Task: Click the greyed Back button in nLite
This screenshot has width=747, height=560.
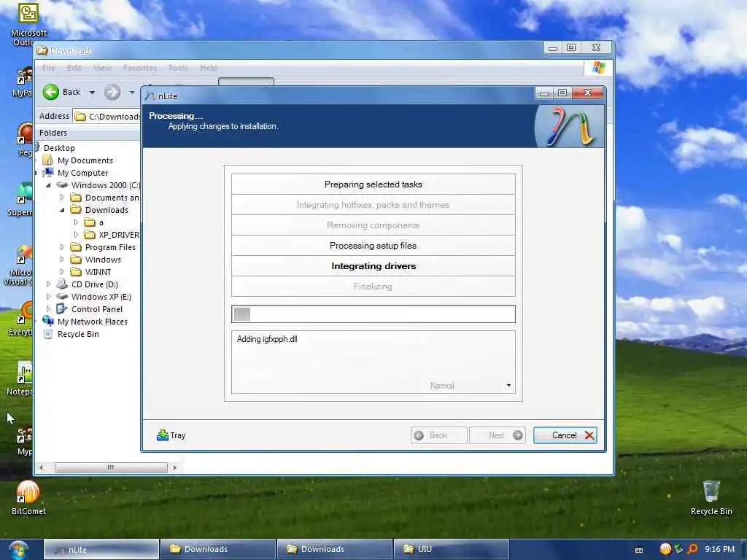Action: coord(438,435)
